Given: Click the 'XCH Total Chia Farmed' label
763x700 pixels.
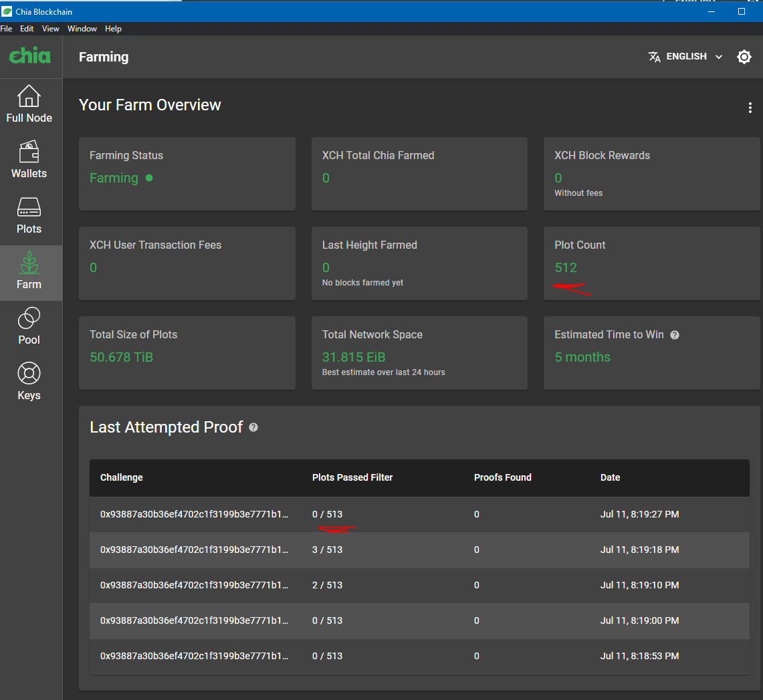Looking at the screenshot, I should 378,155.
